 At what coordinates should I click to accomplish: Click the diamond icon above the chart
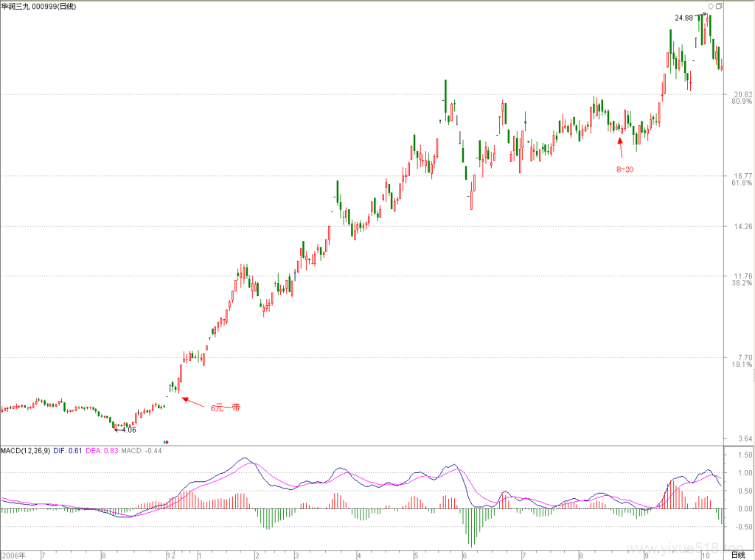point(711,6)
